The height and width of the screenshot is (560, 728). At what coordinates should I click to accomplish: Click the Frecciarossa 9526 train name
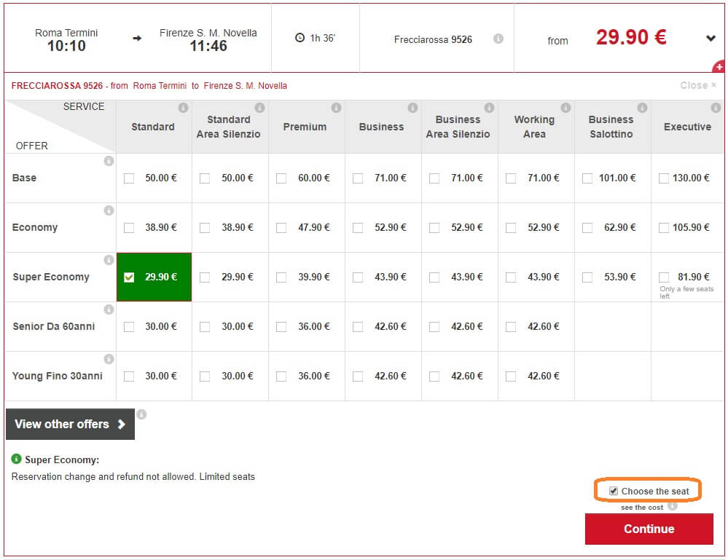(433, 39)
